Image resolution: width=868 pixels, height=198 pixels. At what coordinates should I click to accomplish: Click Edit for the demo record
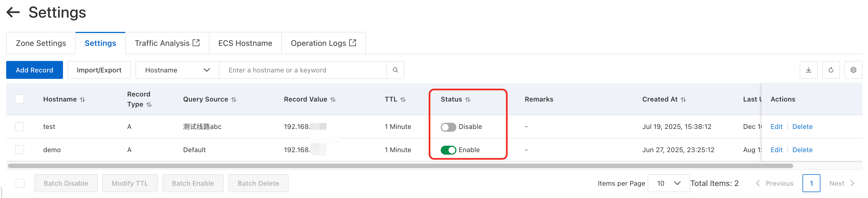coord(776,150)
